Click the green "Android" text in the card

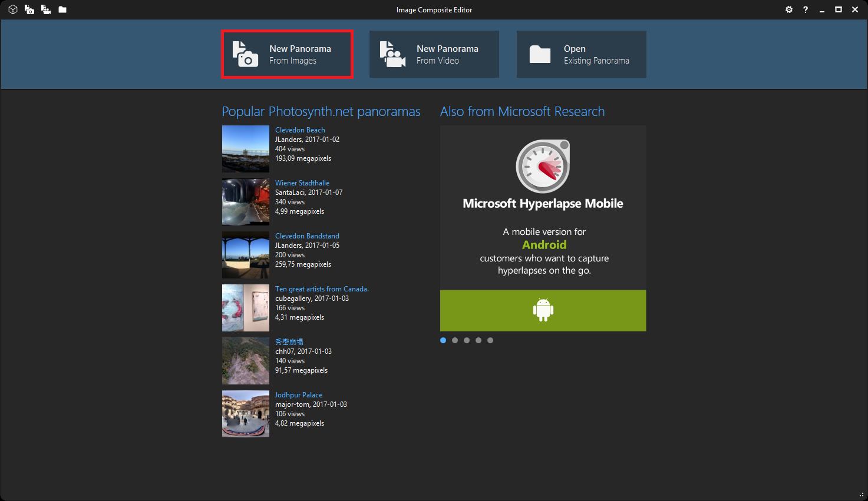(x=544, y=245)
